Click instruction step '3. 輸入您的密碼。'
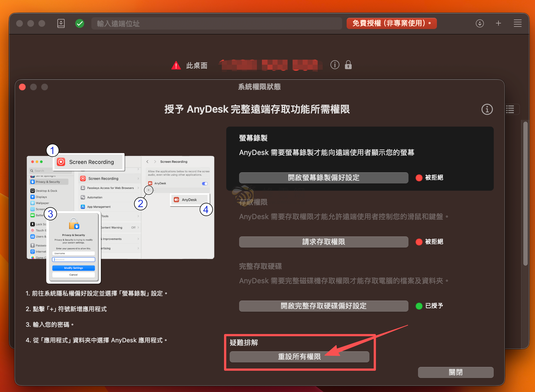The height and width of the screenshot is (392, 535). pos(50,325)
